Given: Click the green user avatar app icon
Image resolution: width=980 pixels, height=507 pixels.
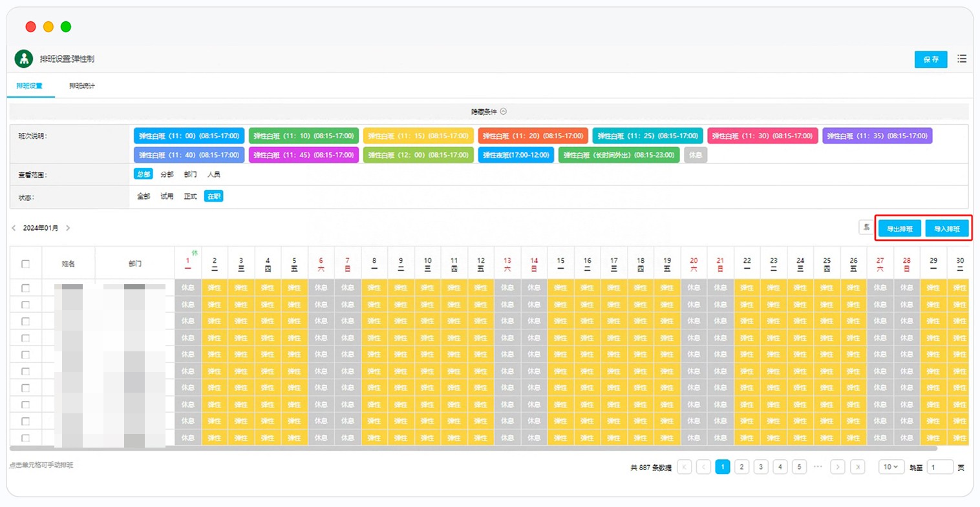Looking at the screenshot, I should [x=24, y=59].
